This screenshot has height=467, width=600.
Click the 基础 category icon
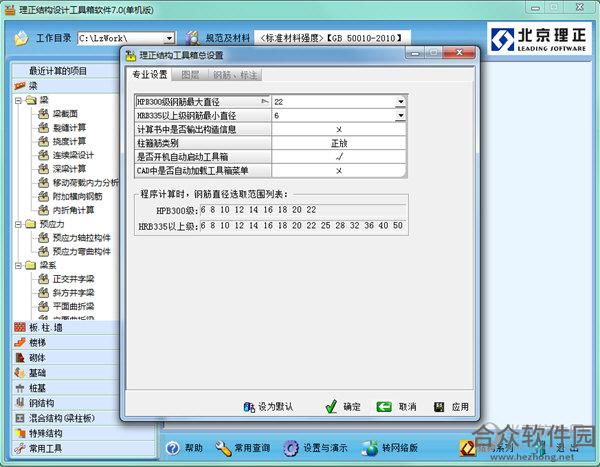point(20,372)
